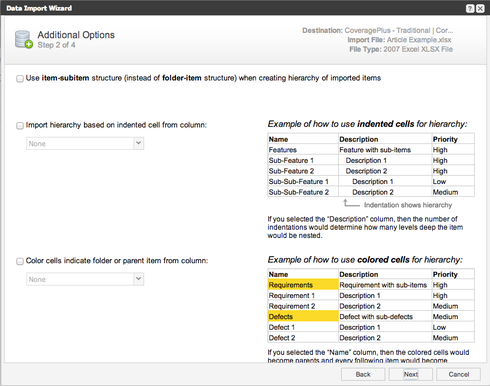This screenshot has width=490, height=386.
Task: Click the Sub-Feature 2 cell
Action: 303,171
